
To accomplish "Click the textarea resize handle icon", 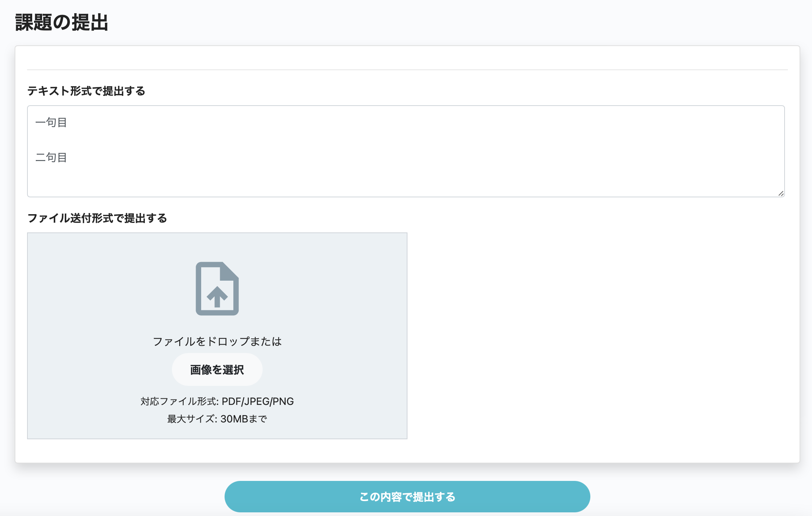I will coord(781,193).
